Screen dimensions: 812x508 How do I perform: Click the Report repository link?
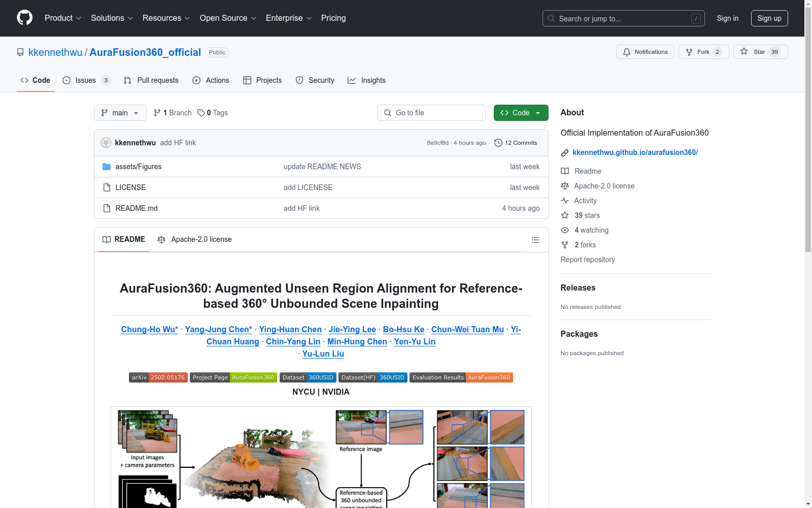[x=588, y=260]
